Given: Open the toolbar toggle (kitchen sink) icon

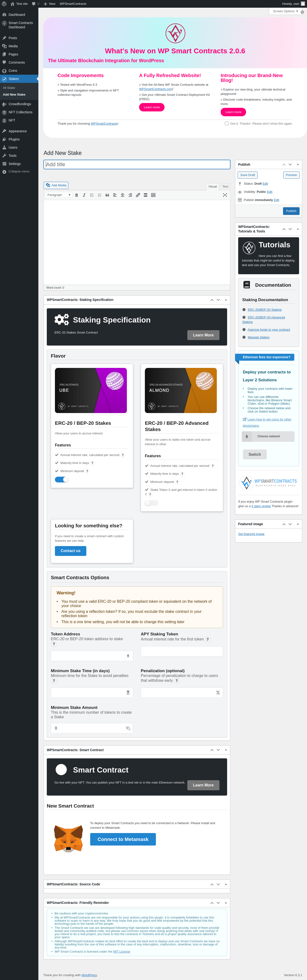Looking at the screenshot, I should click(x=153, y=195).
